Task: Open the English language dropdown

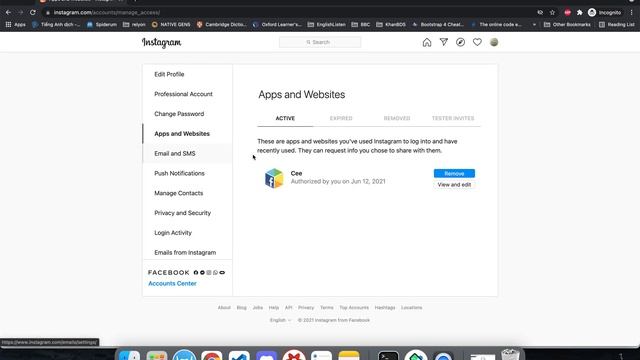Action: 280,320
